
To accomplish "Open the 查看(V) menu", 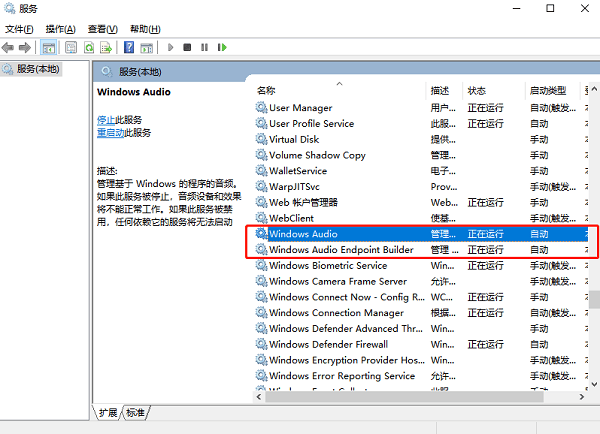I will (102, 29).
